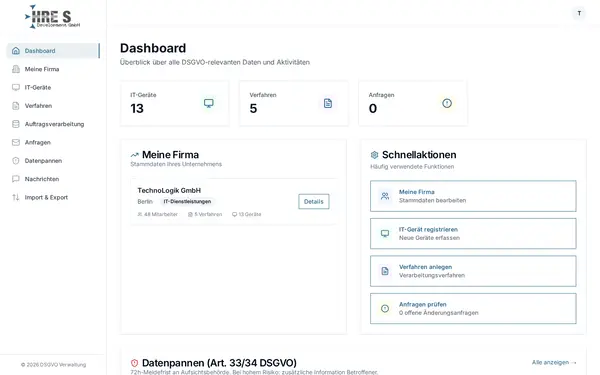
Task: Click the 13 Geräte label in company card
Action: click(246, 214)
